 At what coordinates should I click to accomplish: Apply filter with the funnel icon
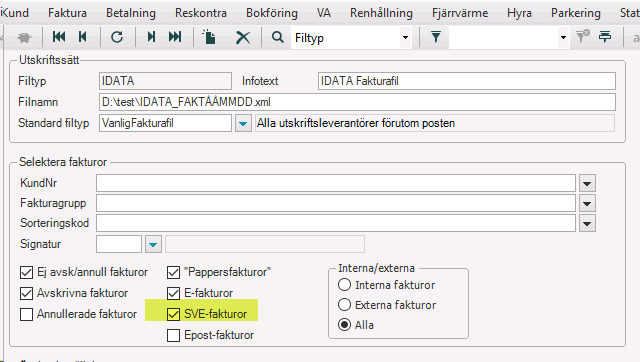tap(436, 37)
